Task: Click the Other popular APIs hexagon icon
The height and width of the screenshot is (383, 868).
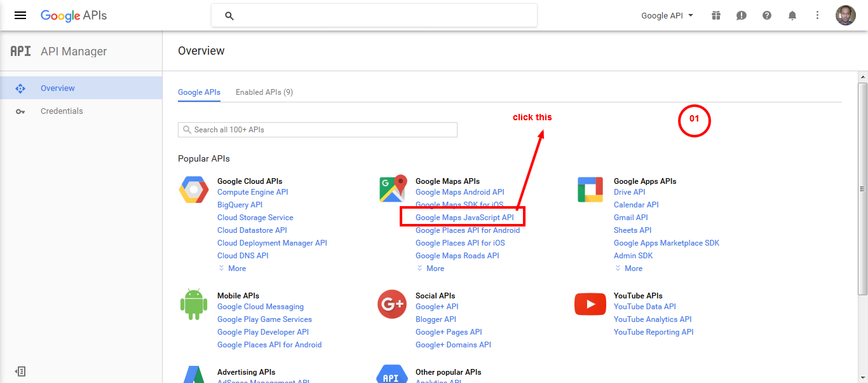Action: (392, 374)
